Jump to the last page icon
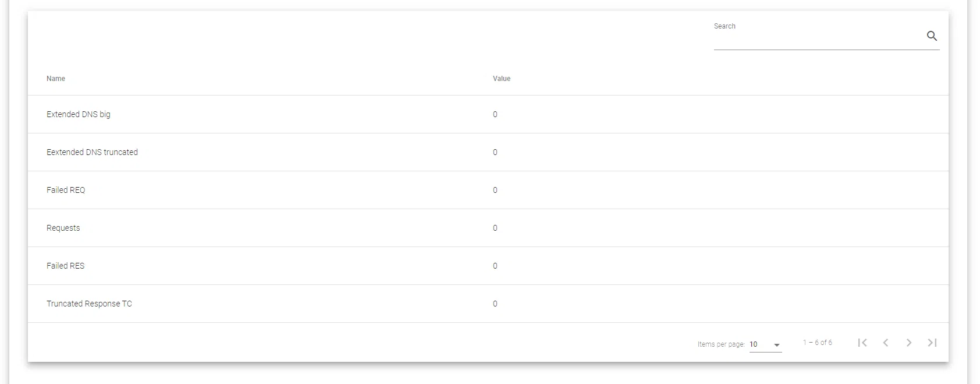Screen dimensions: 980x384 [932, 343]
